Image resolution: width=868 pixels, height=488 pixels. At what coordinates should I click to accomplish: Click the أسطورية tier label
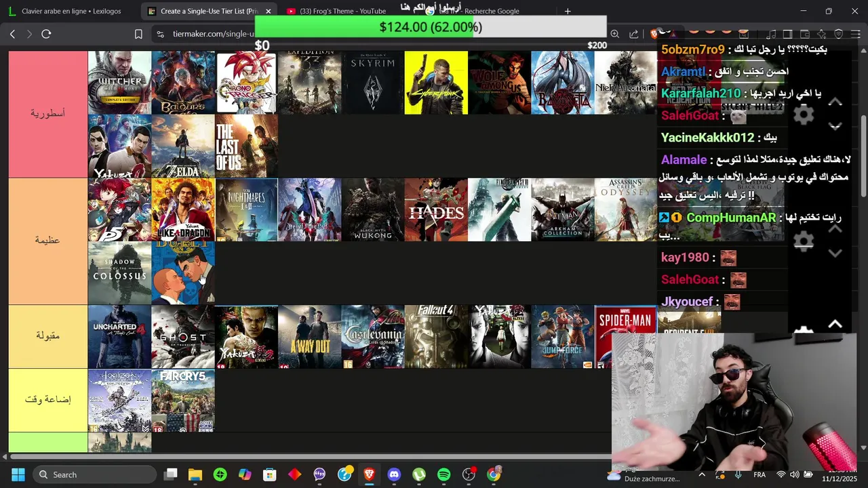[47, 113]
